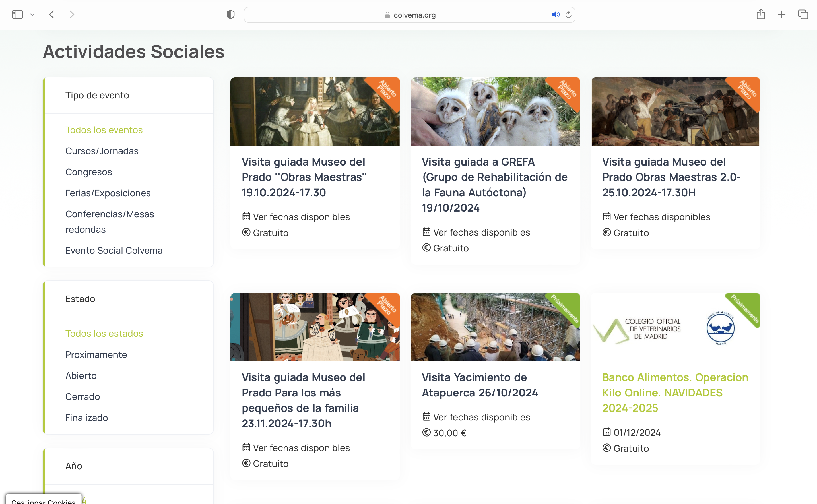Screen dimensions: 817x504
Task: Click calendar icon on Atapuerca card
Action: tap(426, 417)
